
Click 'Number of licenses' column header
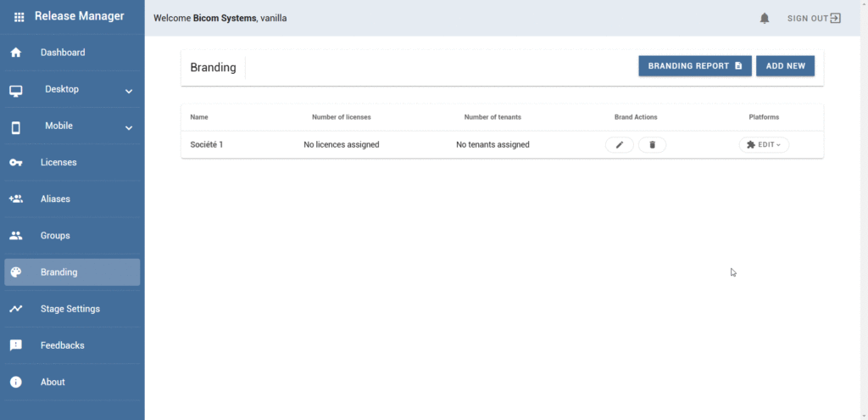coord(341,117)
